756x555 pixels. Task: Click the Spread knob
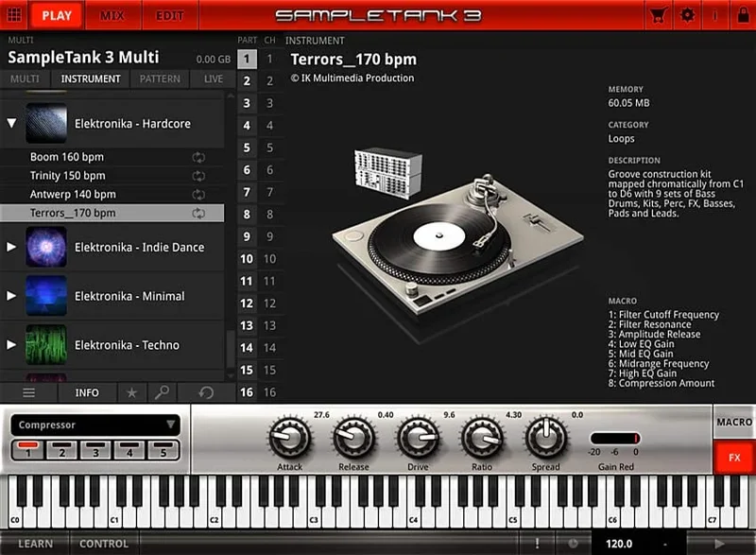[x=546, y=438]
